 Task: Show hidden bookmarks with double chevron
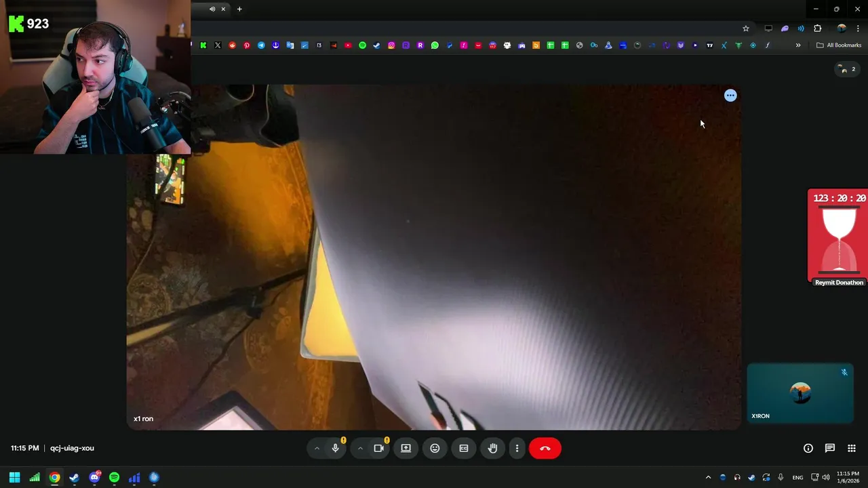pyautogui.click(x=798, y=45)
